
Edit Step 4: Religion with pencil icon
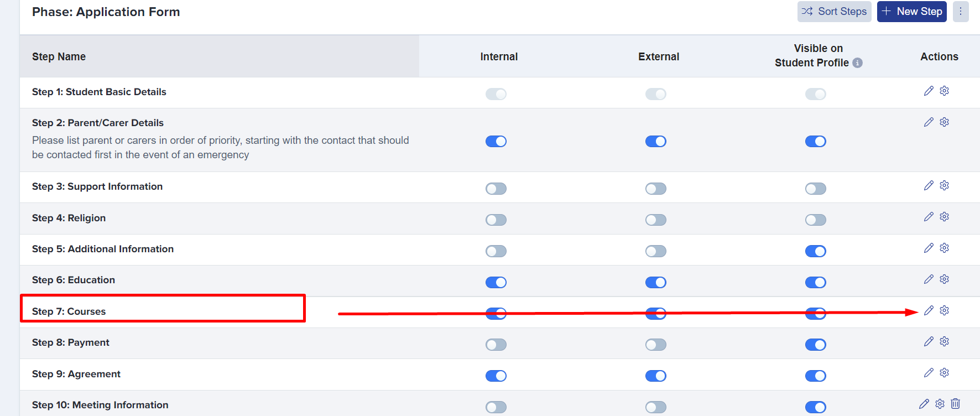click(929, 217)
